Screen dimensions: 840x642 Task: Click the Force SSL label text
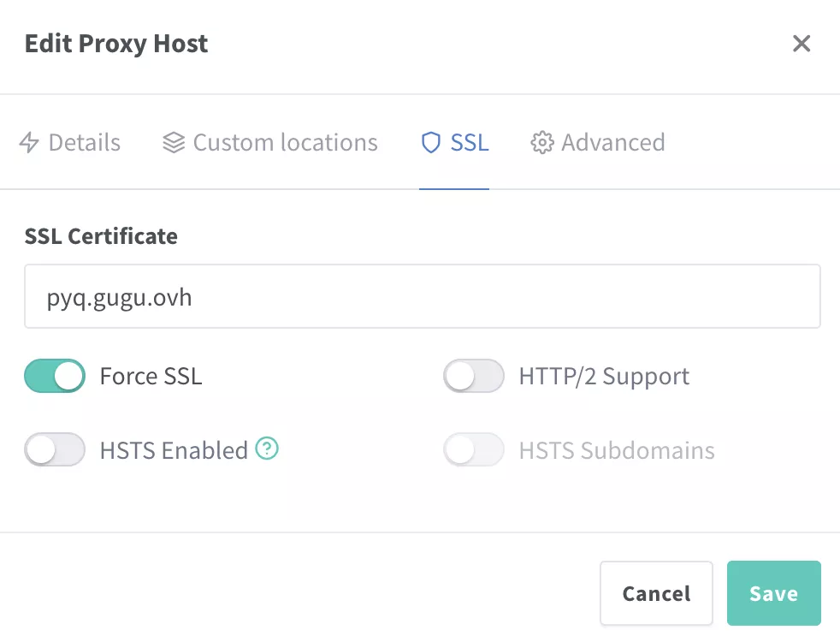click(151, 377)
